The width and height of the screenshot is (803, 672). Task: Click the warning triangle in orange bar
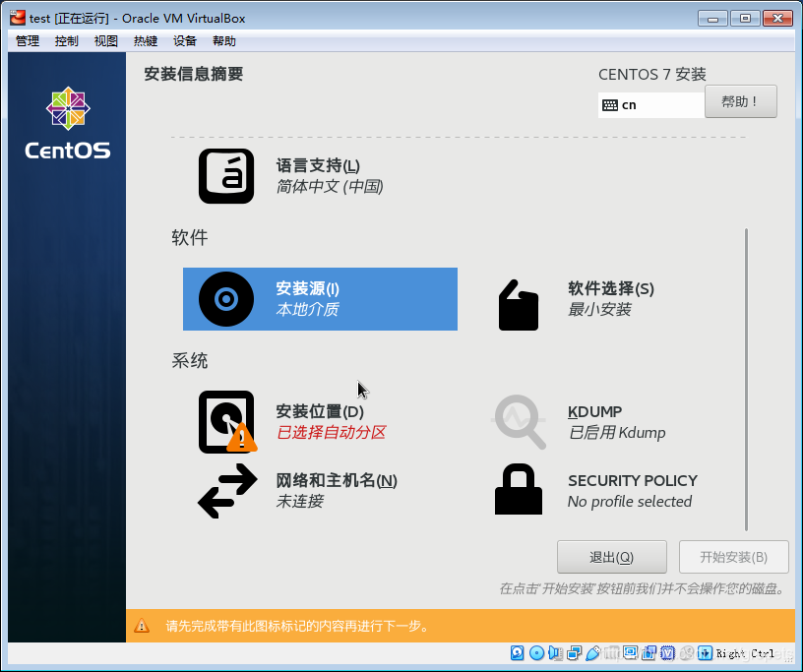tap(142, 626)
